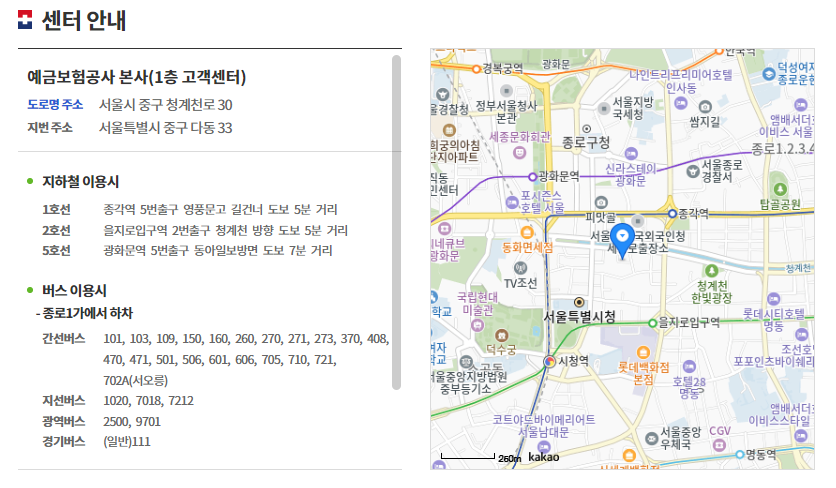Select the 경복궁역 subway station marker

pos(477,69)
